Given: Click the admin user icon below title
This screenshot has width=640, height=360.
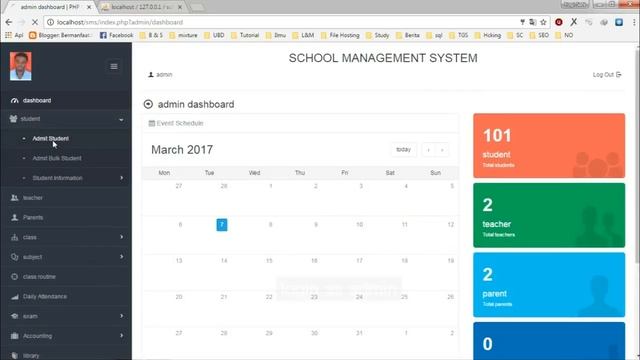Looking at the screenshot, I should 151,75.
